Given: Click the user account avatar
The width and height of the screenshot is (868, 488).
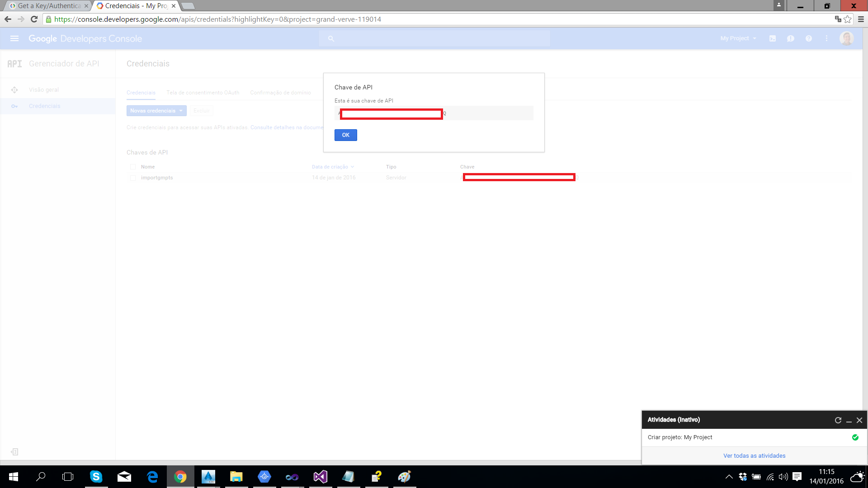Looking at the screenshot, I should point(846,38).
